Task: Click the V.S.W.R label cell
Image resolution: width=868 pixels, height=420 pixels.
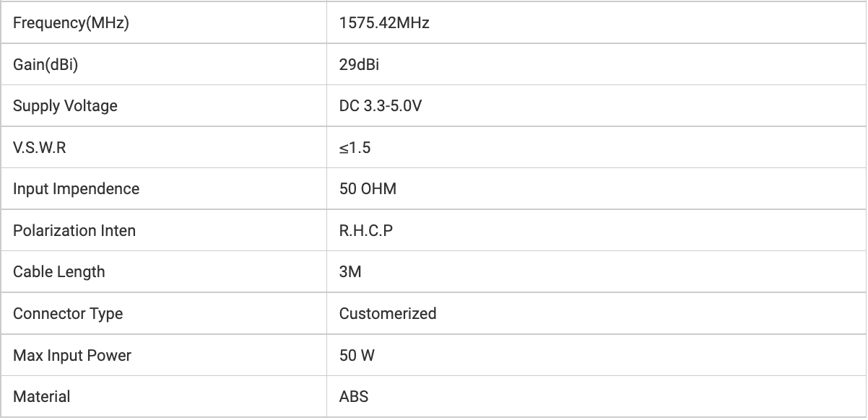Action: click(x=44, y=148)
